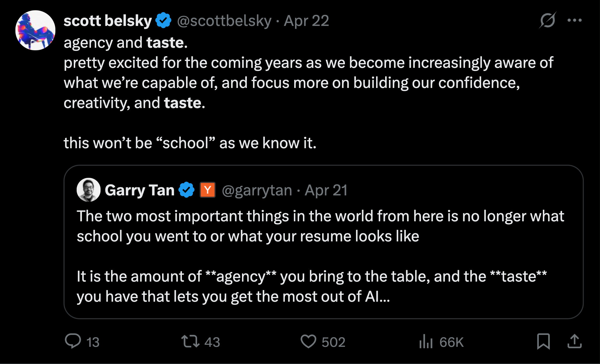Screen dimensions: 600x364
Task: Like the tweet with the heart icon
Action: click(308, 341)
